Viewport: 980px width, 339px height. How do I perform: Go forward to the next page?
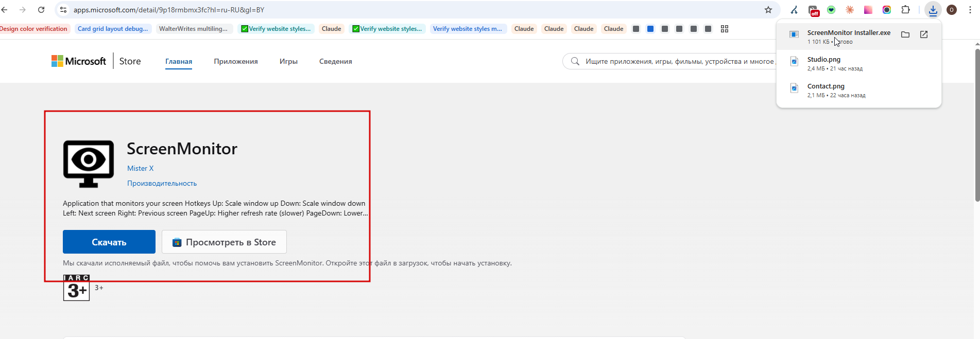click(23, 10)
